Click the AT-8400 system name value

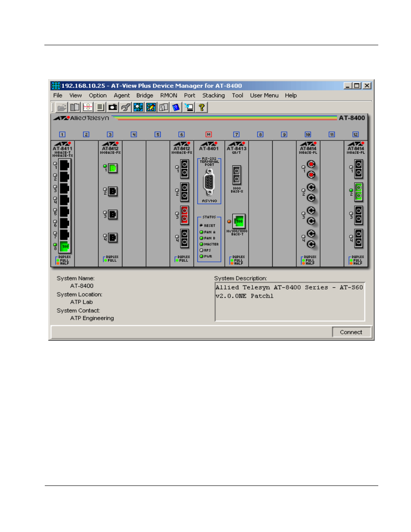(x=82, y=286)
